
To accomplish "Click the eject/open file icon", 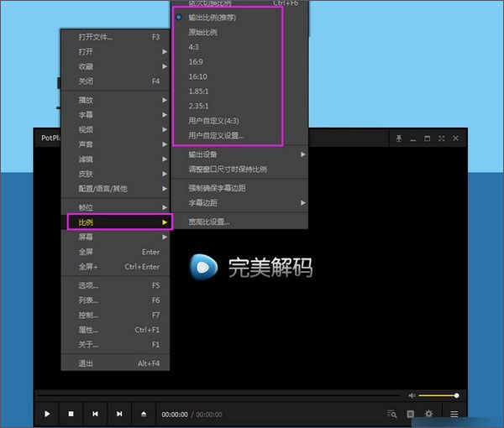I will (144, 414).
